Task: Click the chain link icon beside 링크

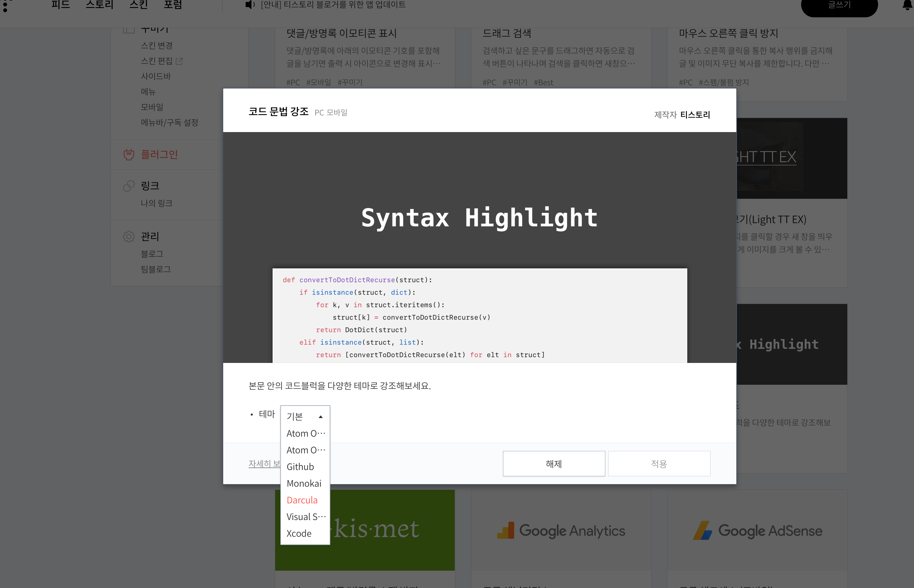Action: tap(129, 186)
